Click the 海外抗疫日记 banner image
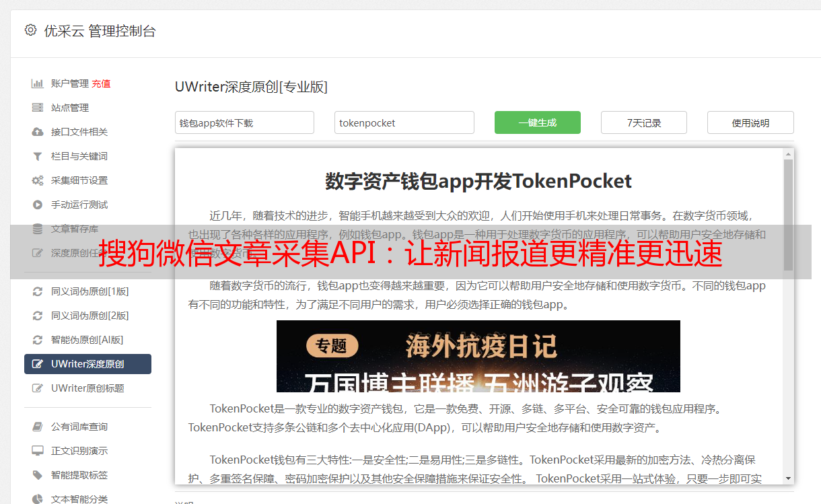This screenshot has width=821, height=504. (478, 356)
